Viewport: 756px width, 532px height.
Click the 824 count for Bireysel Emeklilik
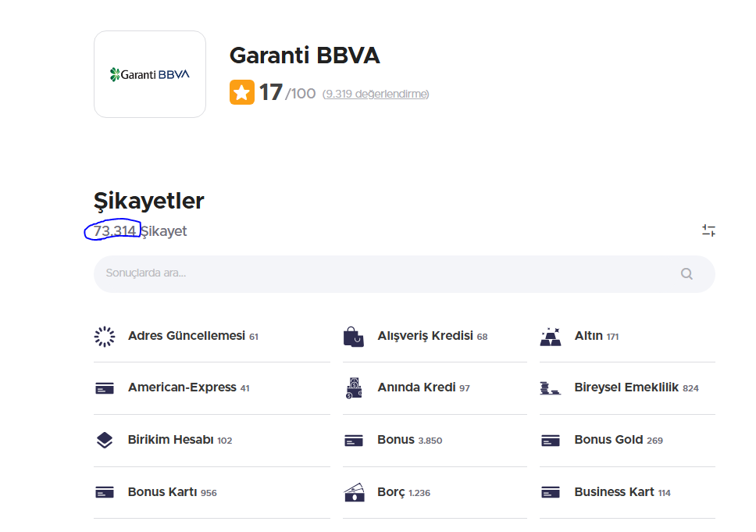690,388
